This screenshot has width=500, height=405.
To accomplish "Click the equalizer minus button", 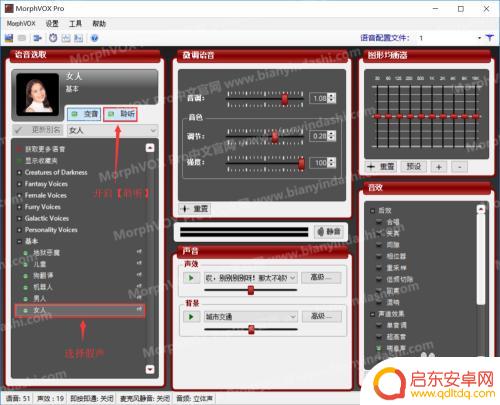I will click(x=460, y=167).
